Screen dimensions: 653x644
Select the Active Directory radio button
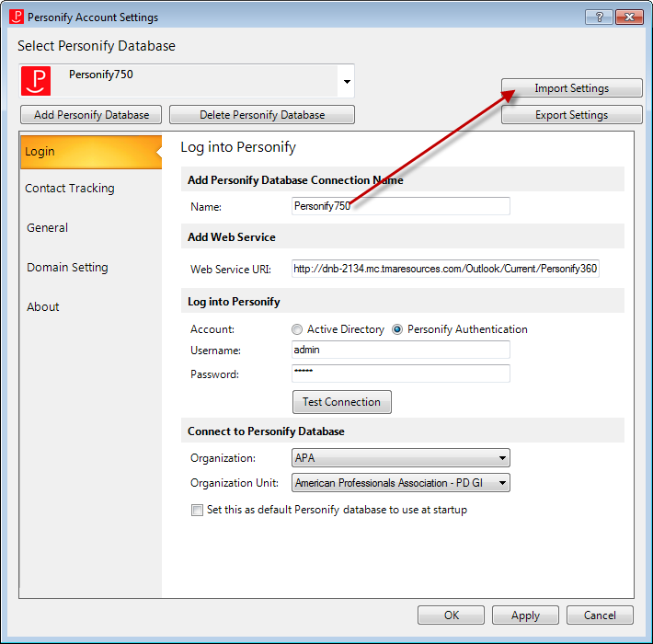coord(297,329)
